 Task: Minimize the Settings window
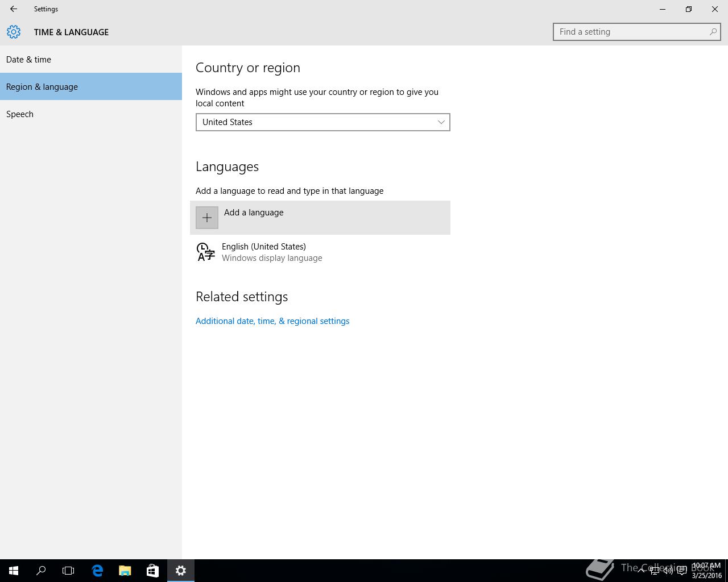663,9
